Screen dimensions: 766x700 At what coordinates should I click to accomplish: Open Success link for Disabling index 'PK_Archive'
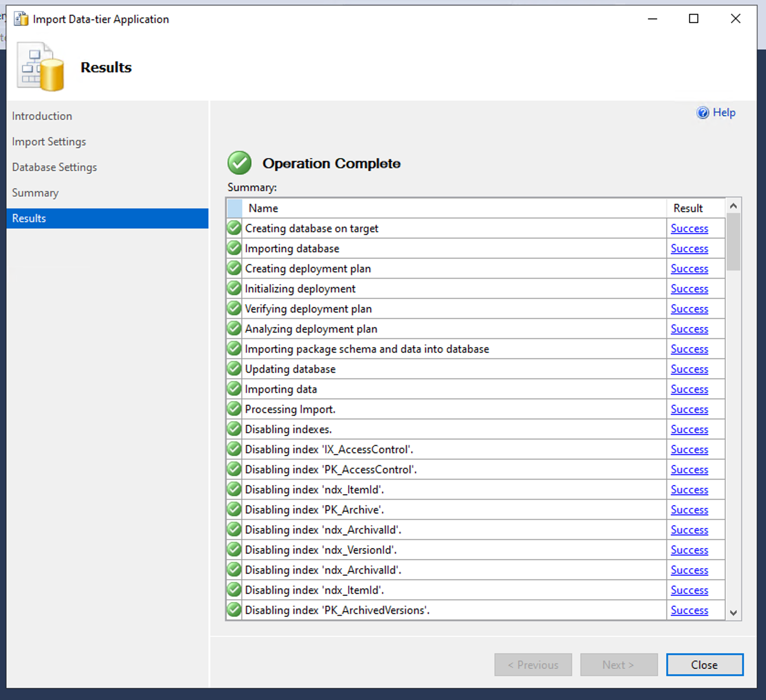(x=689, y=510)
